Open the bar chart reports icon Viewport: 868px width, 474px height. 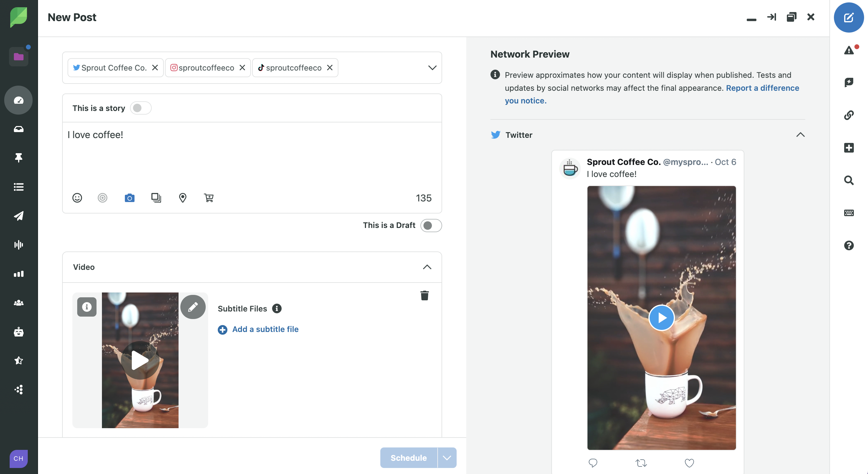pos(18,273)
